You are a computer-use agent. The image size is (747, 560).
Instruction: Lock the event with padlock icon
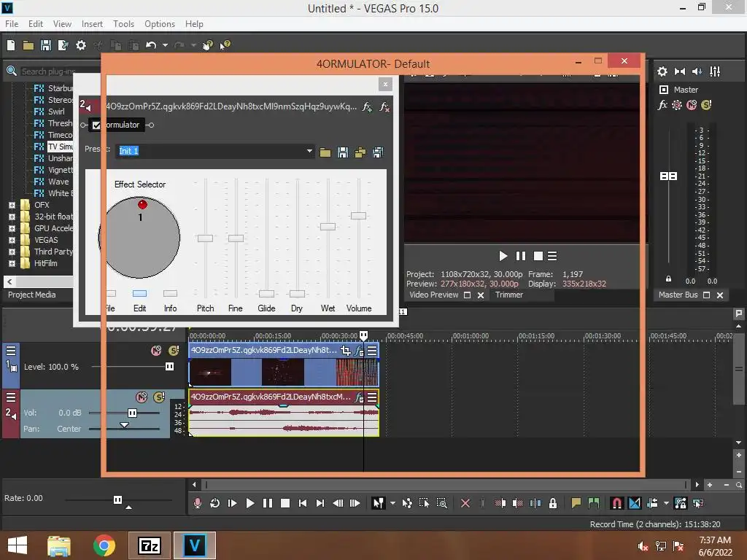click(x=553, y=503)
